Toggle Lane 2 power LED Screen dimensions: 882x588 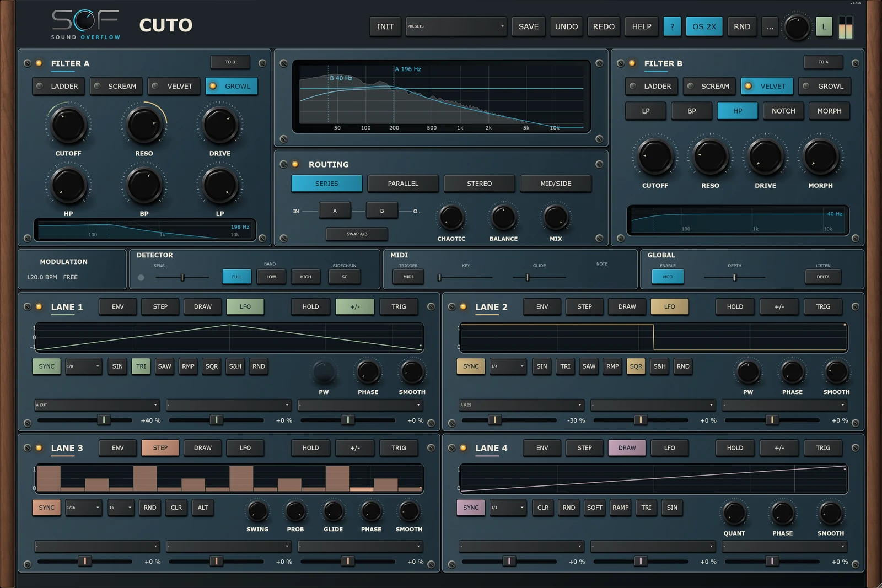(x=464, y=307)
